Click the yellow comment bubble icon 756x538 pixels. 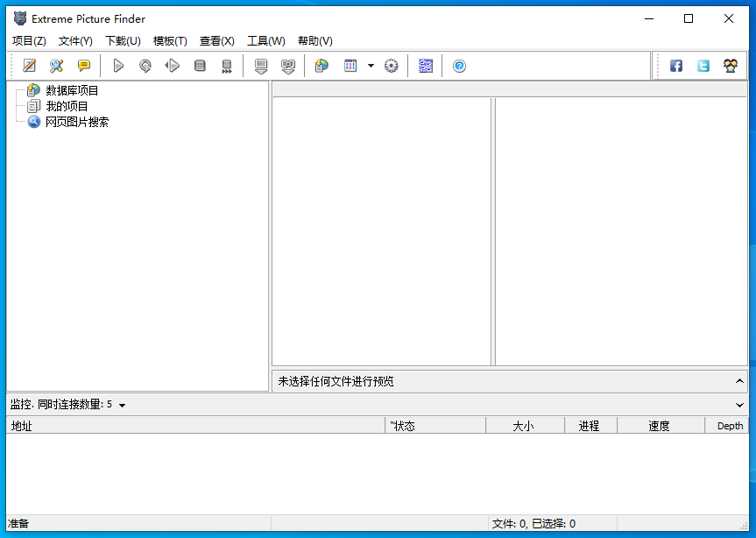pos(83,66)
